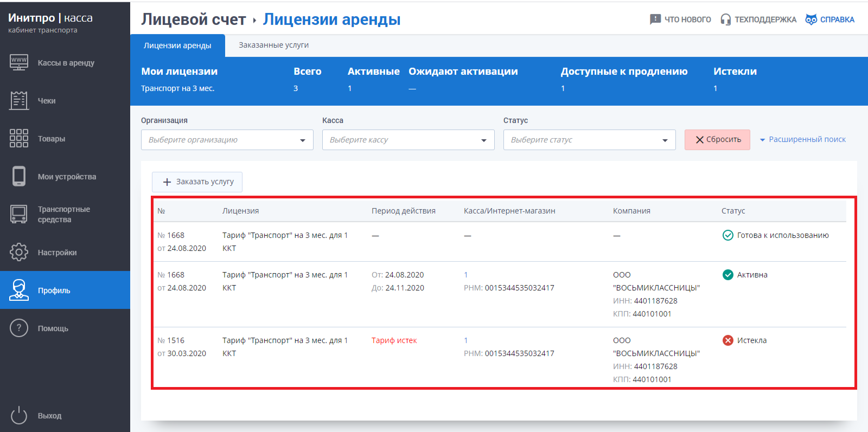Screen dimensions: 868x432
Task: Open Кассы в аренду menu item
Action: [65, 62]
